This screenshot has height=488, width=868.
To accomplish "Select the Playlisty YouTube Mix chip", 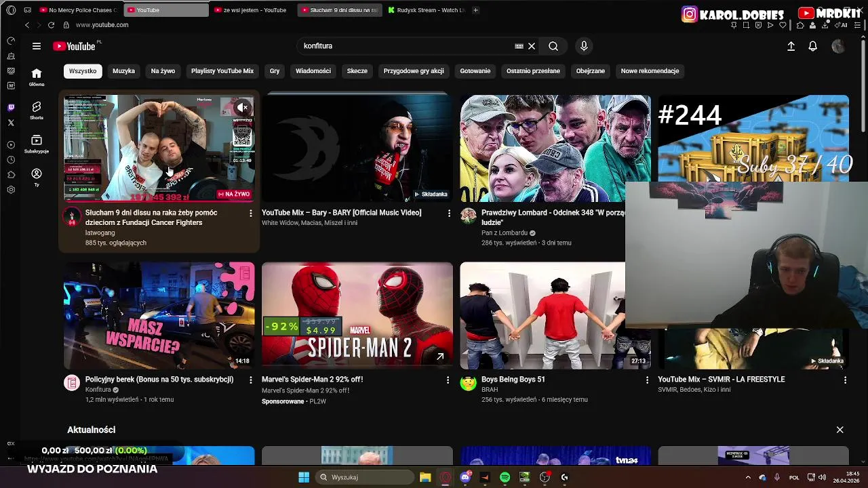I will click(222, 70).
